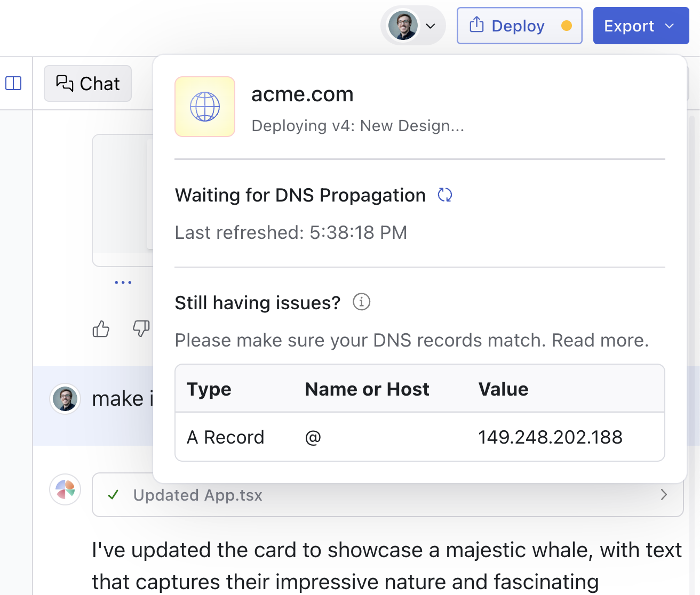Click the Waiting for DNS Propagation heading
This screenshot has height=595, width=700.
click(300, 195)
